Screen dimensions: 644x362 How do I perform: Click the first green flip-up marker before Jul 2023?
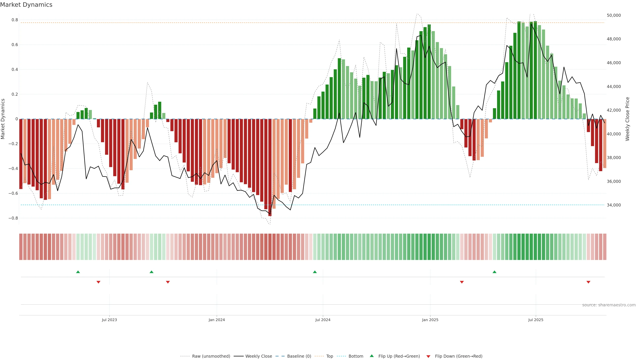click(x=78, y=272)
